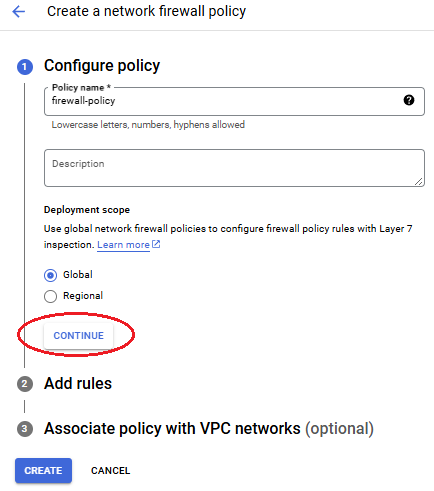
Task: Select step 2 numbered circle icon
Action: click(x=25, y=384)
